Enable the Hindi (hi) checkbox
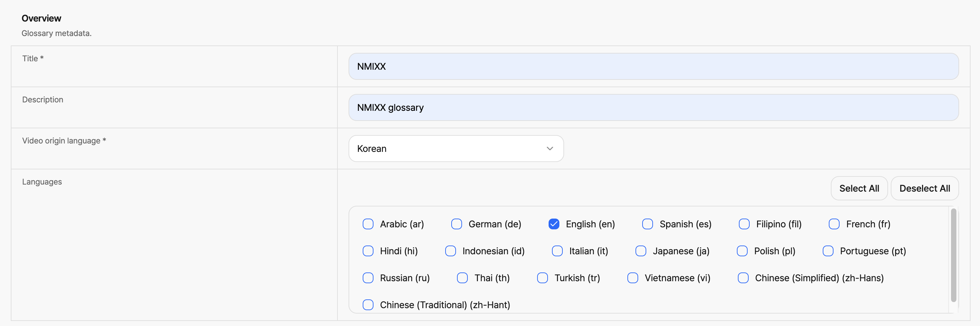The height and width of the screenshot is (326, 980). pyautogui.click(x=368, y=251)
